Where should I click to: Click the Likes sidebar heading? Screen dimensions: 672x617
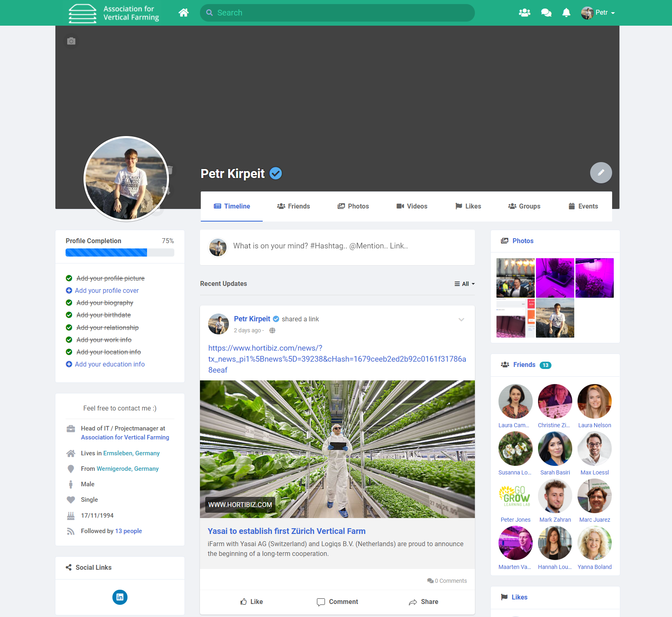point(520,597)
